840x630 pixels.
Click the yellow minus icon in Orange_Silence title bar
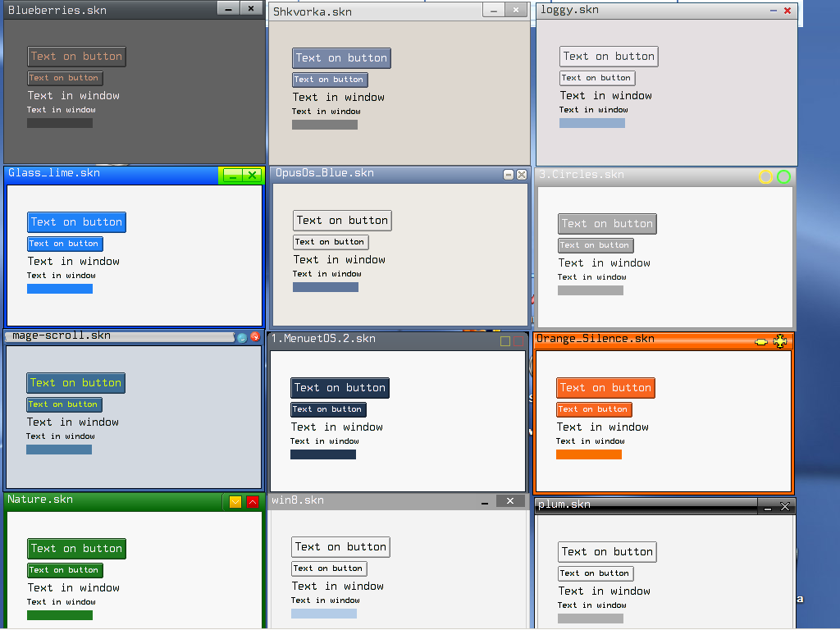tap(761, 341)
